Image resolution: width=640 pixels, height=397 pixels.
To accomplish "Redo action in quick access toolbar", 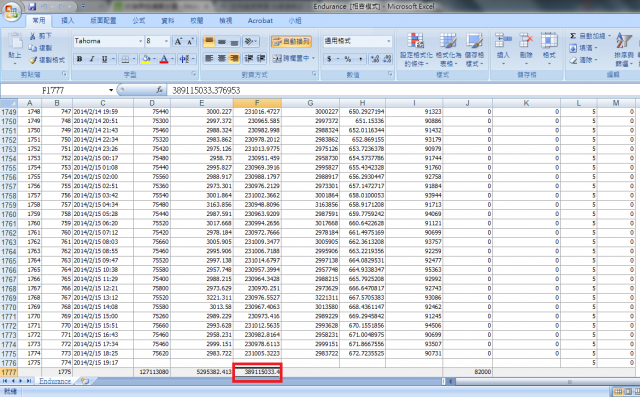I will 62,7.
